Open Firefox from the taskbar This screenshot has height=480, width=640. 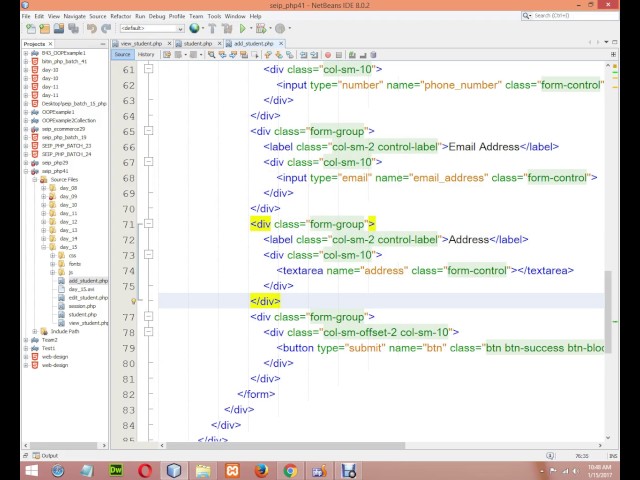click(x=261, y=471)
